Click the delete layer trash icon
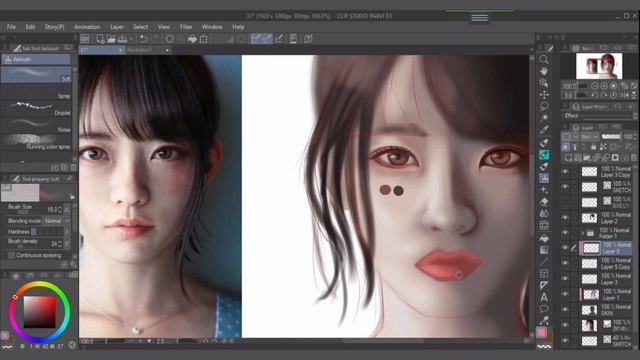Viewport: 640px width, 360px height. tap(633, 158)
